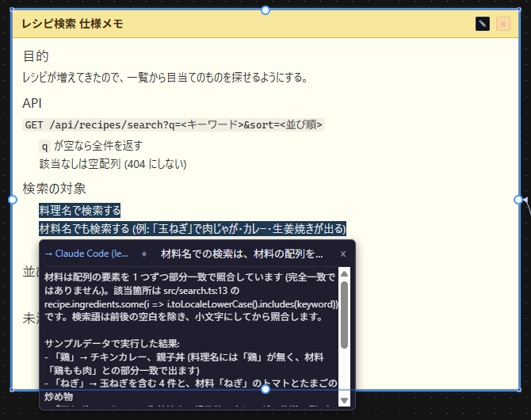The width and height of the screenshot is (531, 420).
Task: Click the small diamond icon beside the Claude Code link
Action: click(x=144, y=254)
